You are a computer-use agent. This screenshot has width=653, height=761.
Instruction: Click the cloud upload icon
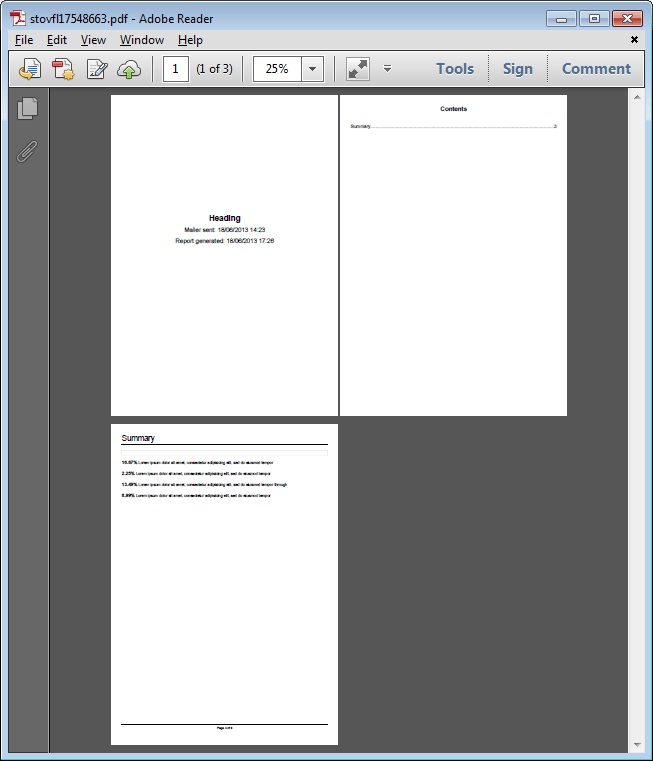tap(129, 69)
